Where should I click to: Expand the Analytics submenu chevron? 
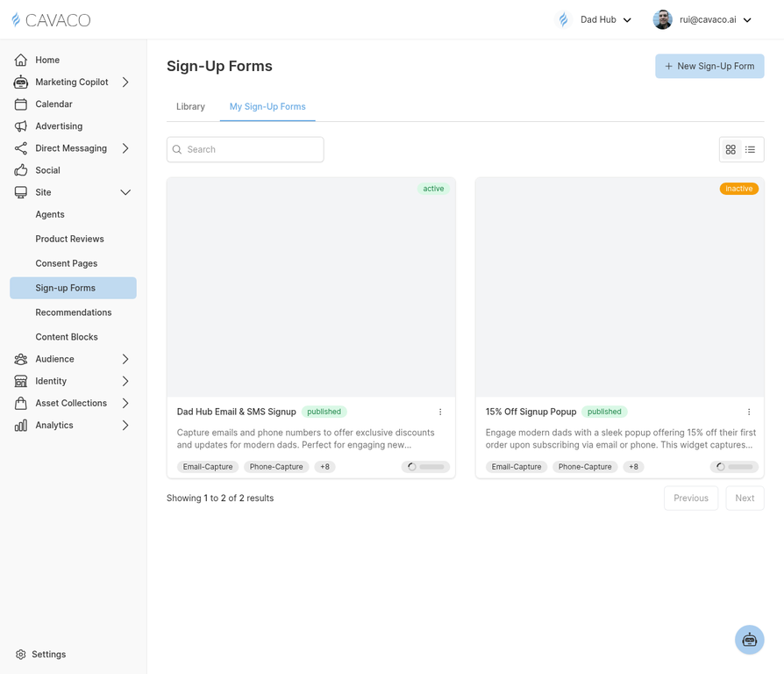pyautogui.click(x=125, y=426)
